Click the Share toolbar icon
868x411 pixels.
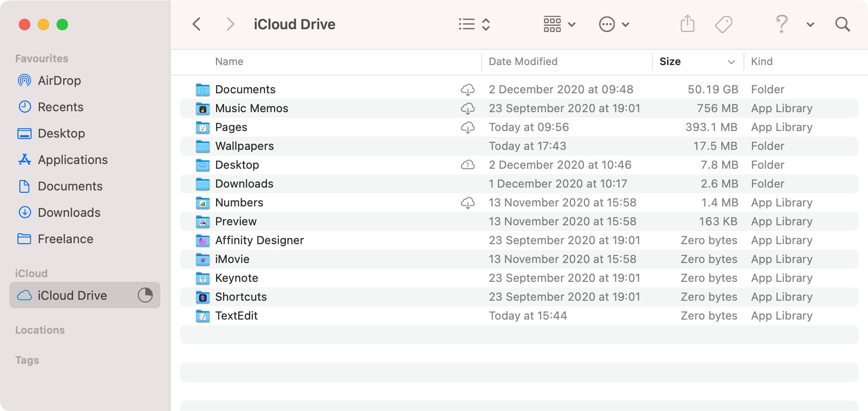tap(687, 24)
